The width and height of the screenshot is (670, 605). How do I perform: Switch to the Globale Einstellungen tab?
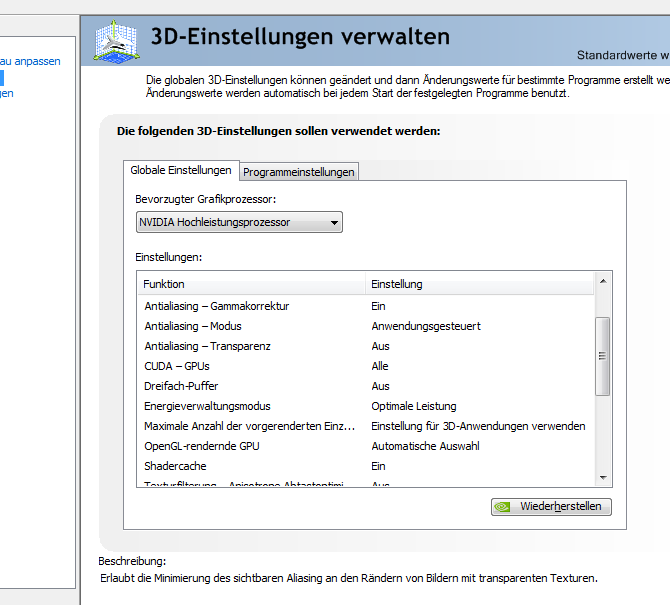point(181,170)
